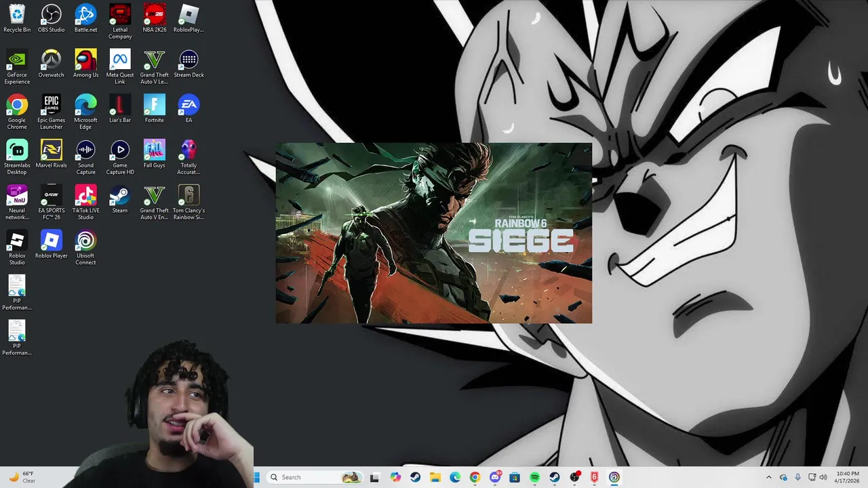Open TikTok LIVE Studio desktop shortcut
868x488 pixels.
pyautogui.click(x=85, y=203)
